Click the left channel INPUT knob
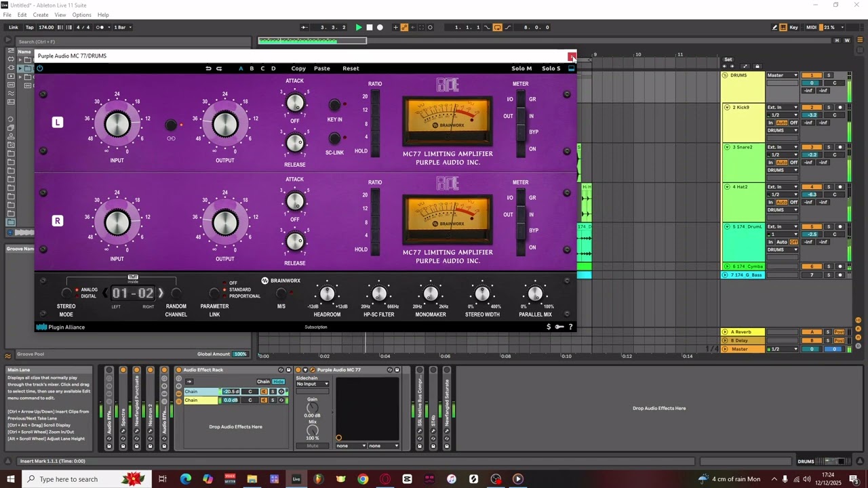 point(117,124)
